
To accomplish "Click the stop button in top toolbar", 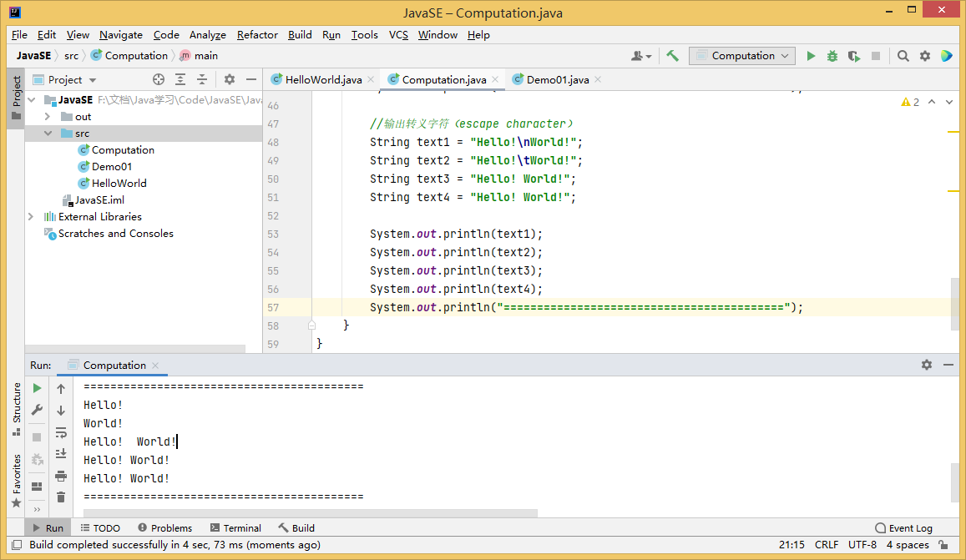I will coord(876,56).
